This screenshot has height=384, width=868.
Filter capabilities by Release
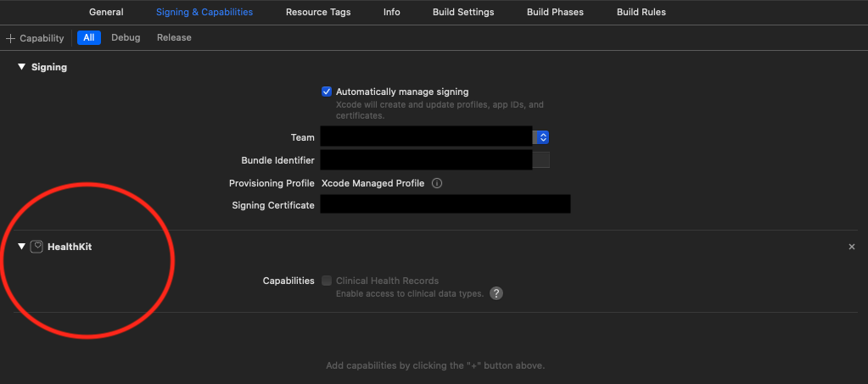[x=174, y=38]
